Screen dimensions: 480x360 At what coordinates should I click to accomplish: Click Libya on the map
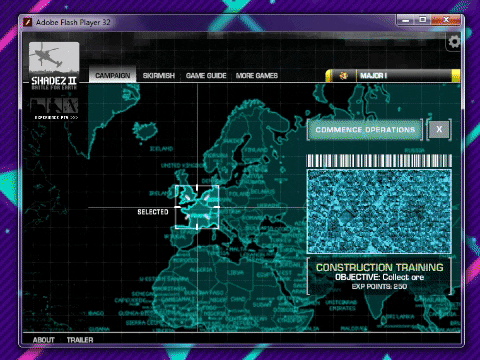(x=234, y=272)
